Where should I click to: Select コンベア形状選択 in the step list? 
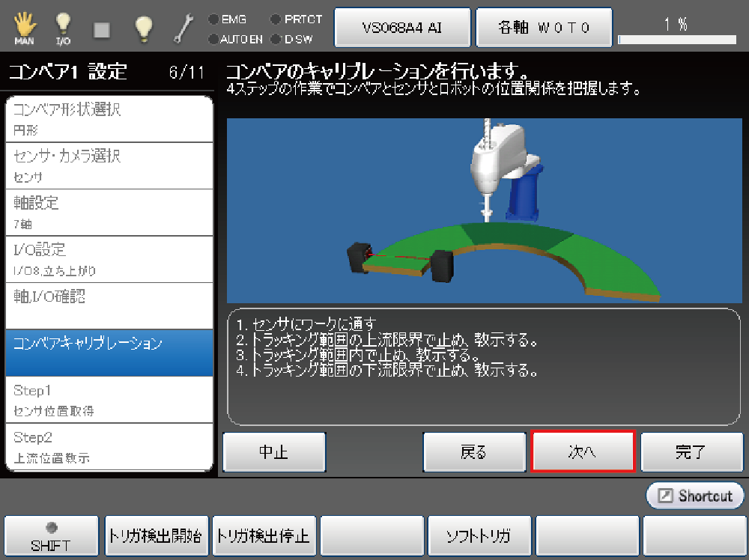(109, 119)
